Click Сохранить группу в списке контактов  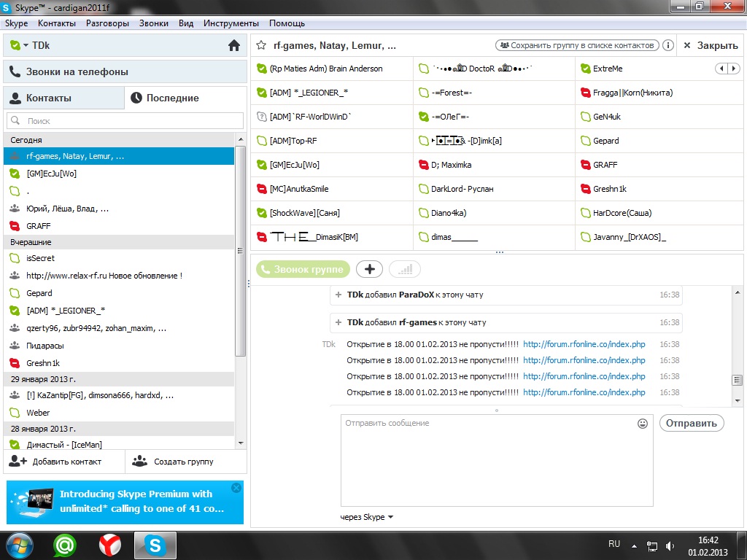coord(578,45)
